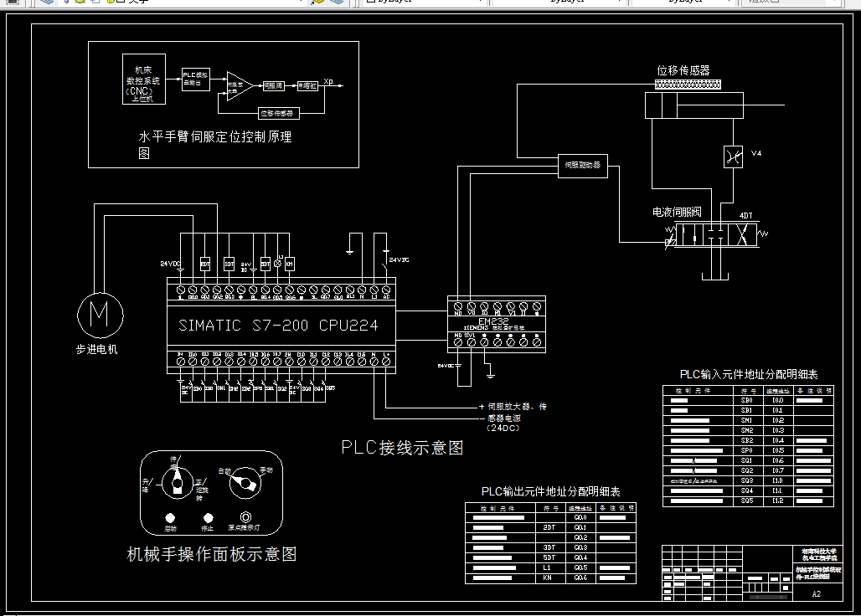Select the SP0 cell in input table
Image resolution: width=861 pixels, height=616 pixels.
[747, 450]
